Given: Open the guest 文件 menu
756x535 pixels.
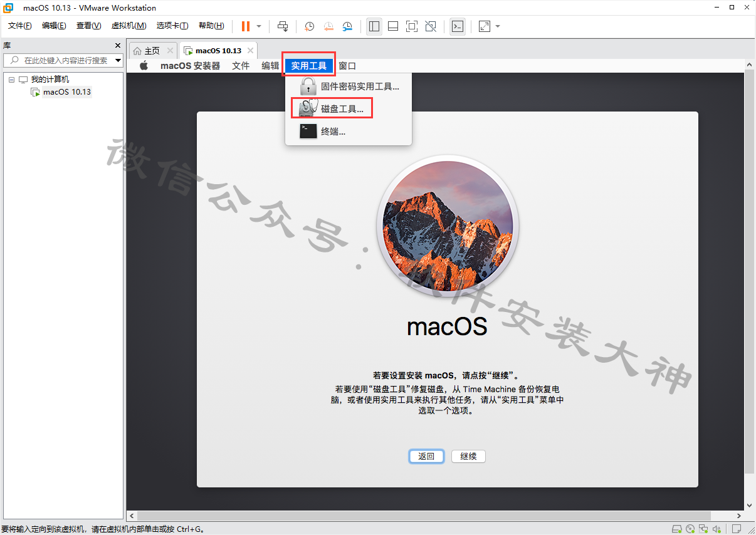Looking at the screenshot, I should [241, 66].
